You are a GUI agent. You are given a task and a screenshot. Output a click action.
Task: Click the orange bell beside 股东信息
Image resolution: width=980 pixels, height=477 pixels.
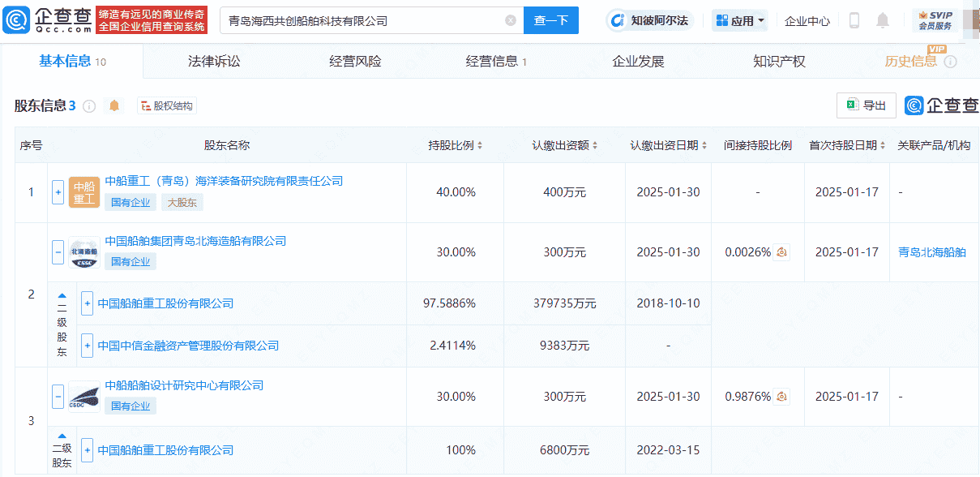pyautogui.click(x=114, y=105)
